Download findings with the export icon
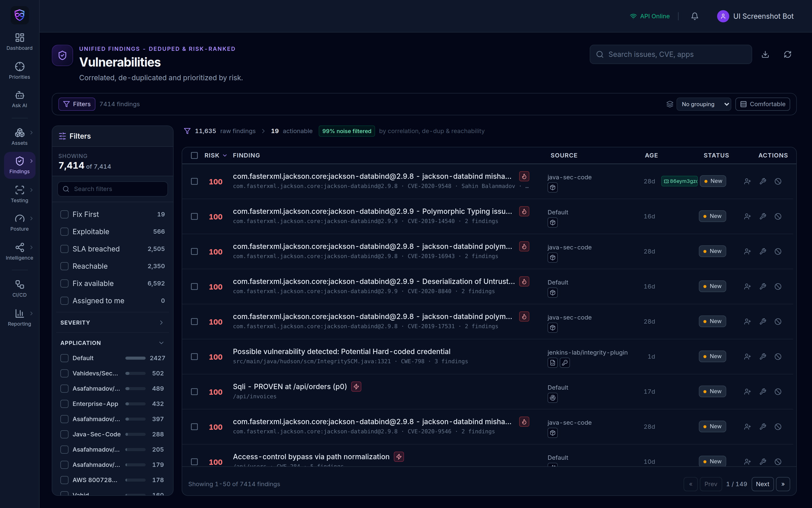This screenshot has width=812, height=508. pos(765,54)
